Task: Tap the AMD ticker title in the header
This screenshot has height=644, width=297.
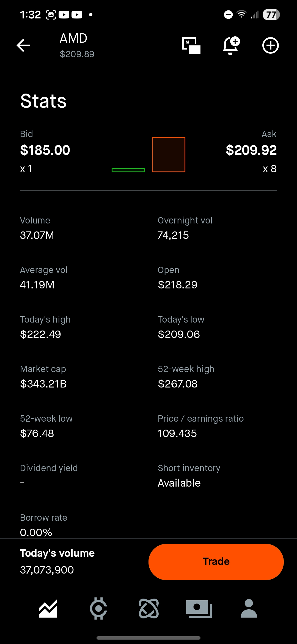Action: (73, 38)
